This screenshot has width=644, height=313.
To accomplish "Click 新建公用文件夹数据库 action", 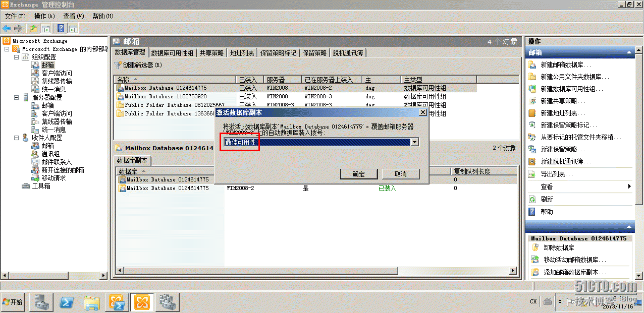I will click(x=574, y=77).
